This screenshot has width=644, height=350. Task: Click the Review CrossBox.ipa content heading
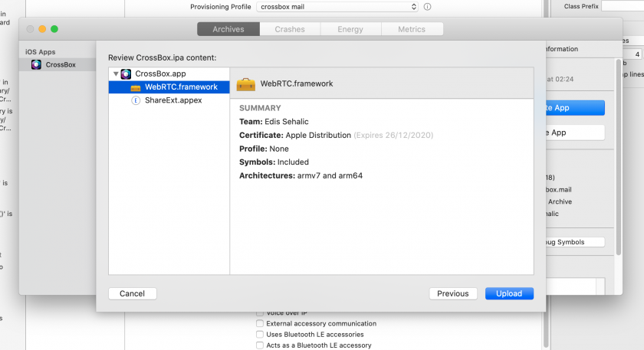[163, 58]
